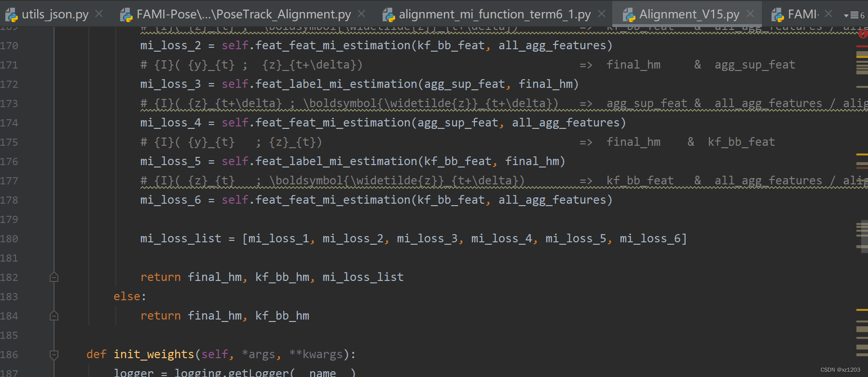Click the return keyword on line 182
This screenshot has width=868, height=377.
click(x=161, y=277)
